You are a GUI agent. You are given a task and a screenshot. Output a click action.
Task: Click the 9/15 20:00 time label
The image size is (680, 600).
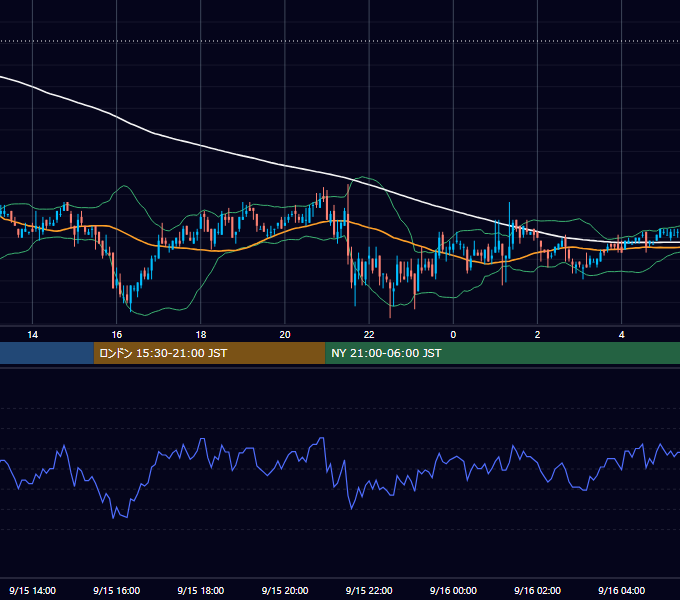(285, 590)
